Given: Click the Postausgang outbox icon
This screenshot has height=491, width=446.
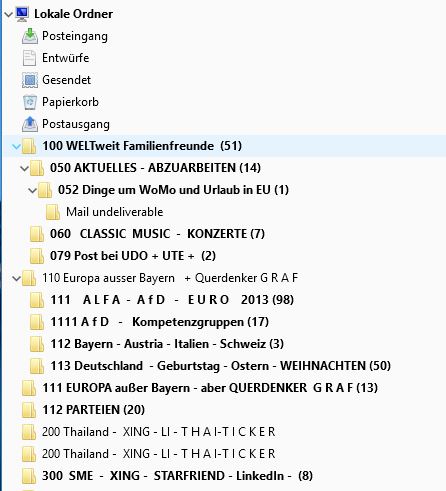Looking at the screenshot, I should [x=30, y=124].
